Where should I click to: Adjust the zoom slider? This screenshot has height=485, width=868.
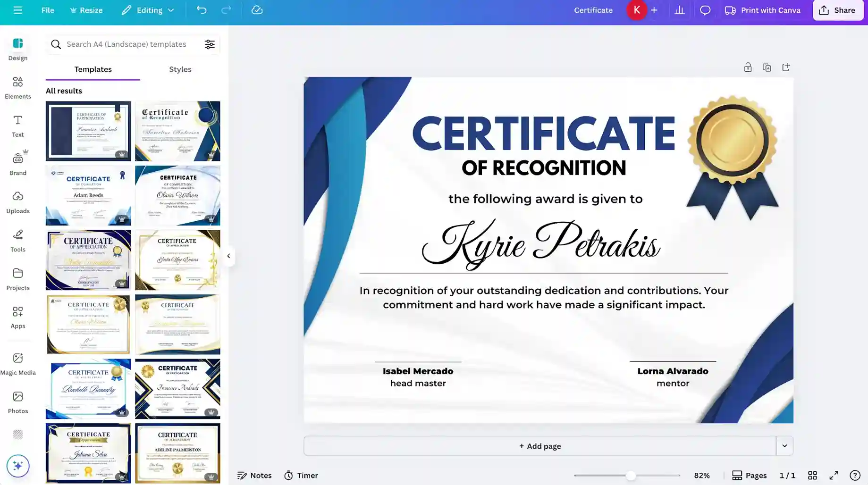tap(630, 475)
